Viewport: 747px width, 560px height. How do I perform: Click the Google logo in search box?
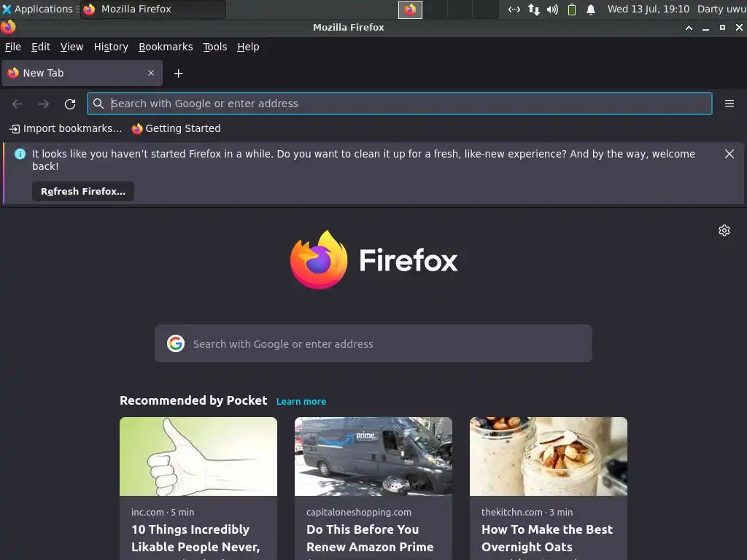(x=176, y=343)
